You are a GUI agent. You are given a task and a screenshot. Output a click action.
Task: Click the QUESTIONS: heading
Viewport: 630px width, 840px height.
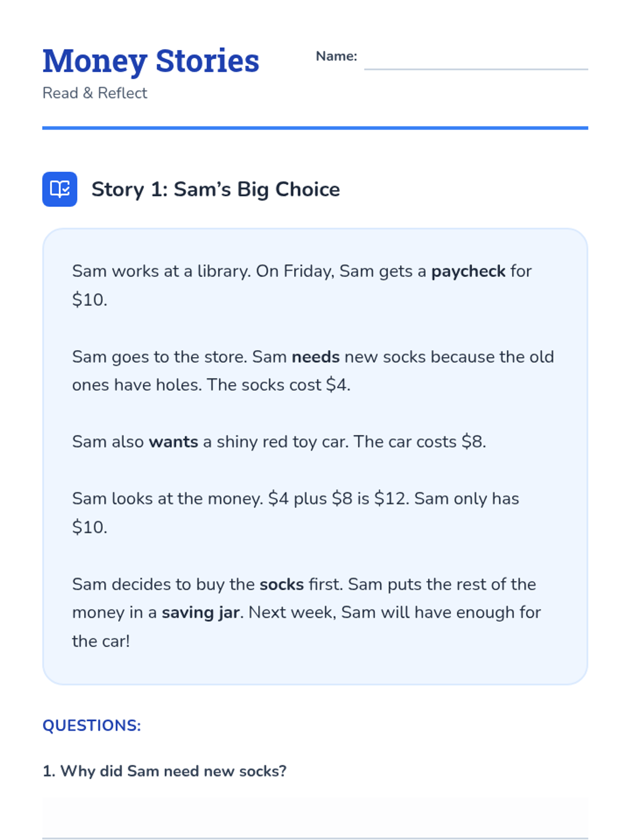pos(91,726)
